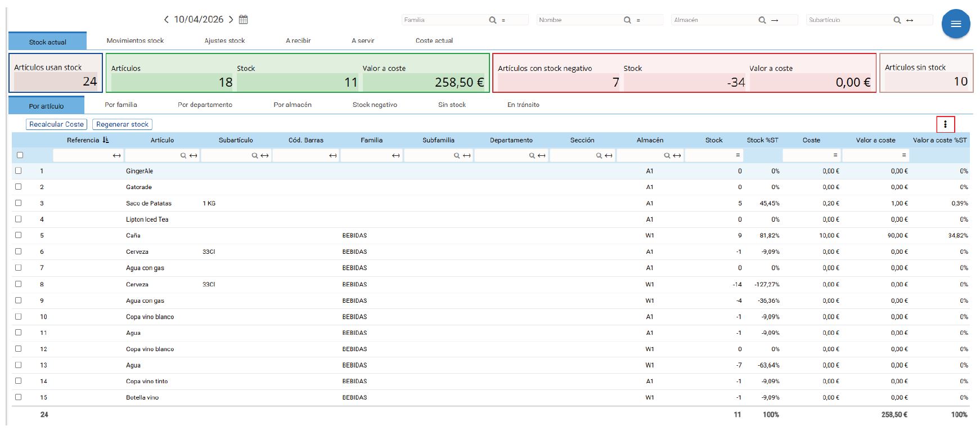Open the calendar date picker
Screen dimensions: 980x435
244,20
